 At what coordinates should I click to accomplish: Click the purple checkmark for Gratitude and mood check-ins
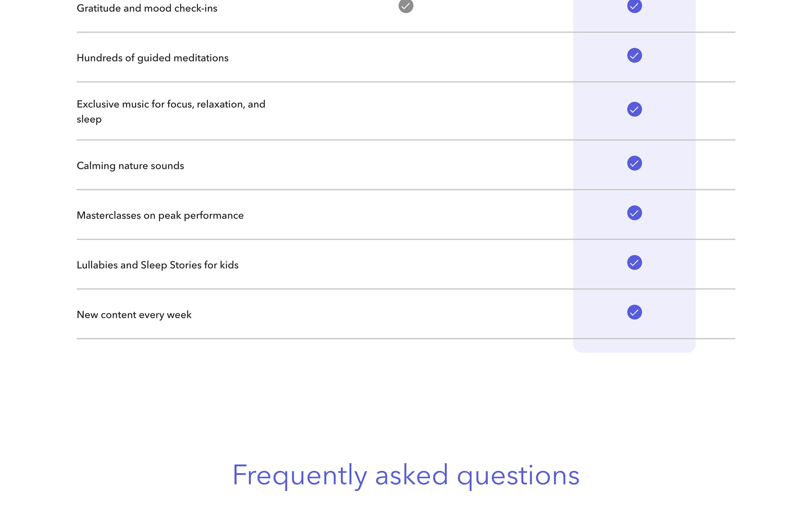tap(634, 6)
